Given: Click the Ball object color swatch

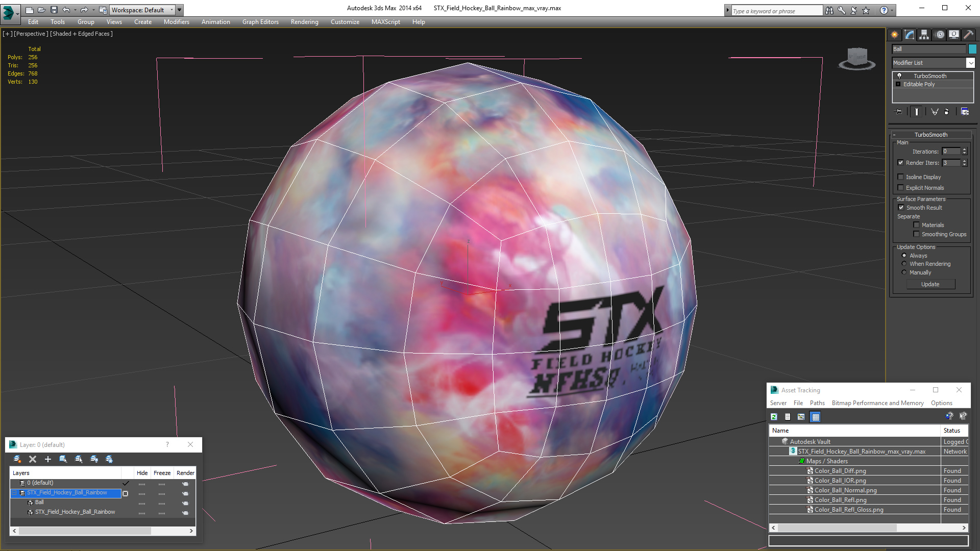Looking at the screenshot, I should click(972, 49).
